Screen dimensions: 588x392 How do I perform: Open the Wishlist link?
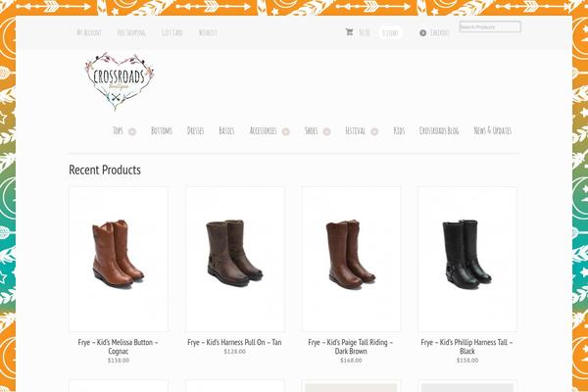[x=208, y=32]
